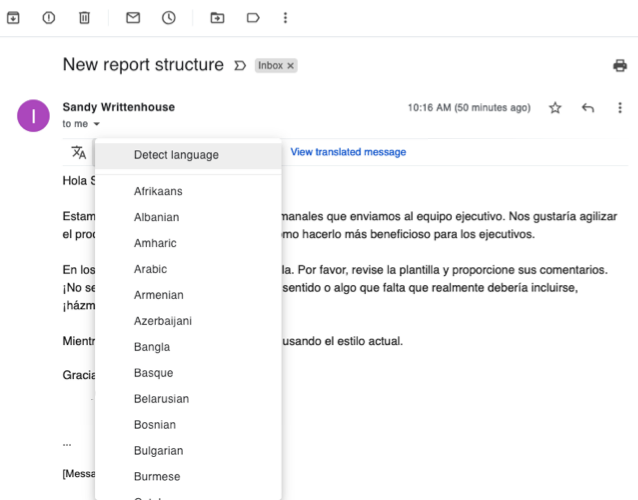Open the Labels tag icon
This screenshot has height=500, width=638.
click(253, 18)
